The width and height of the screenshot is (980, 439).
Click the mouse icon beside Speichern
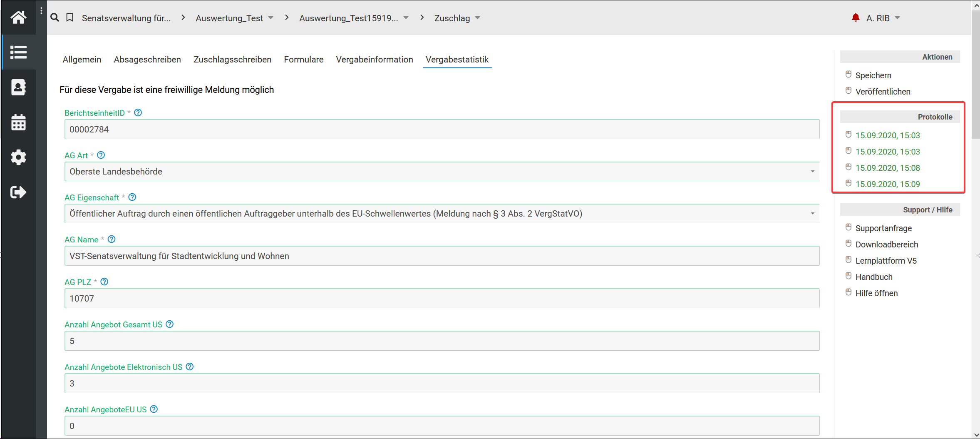[x=849, y=74]
